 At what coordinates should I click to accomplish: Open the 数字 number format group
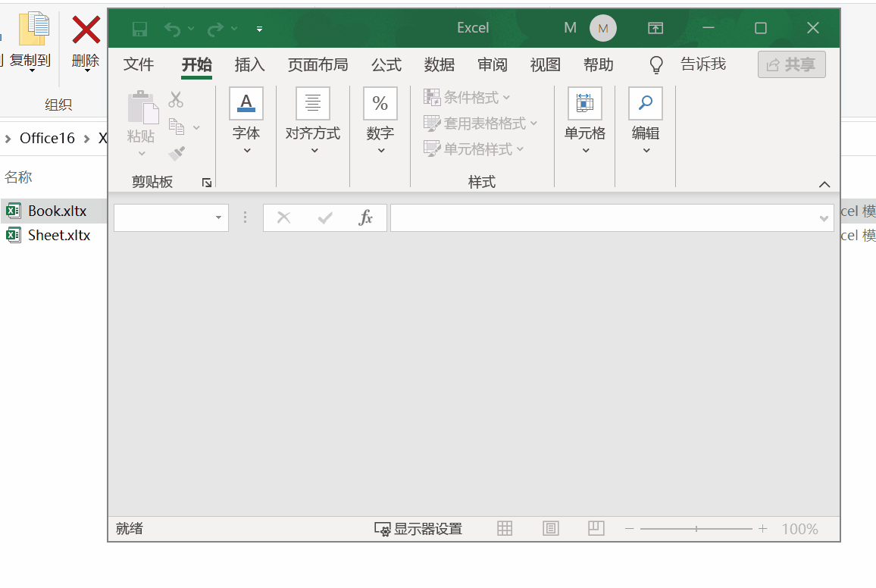pyautogui.click(x=380, y=120)
